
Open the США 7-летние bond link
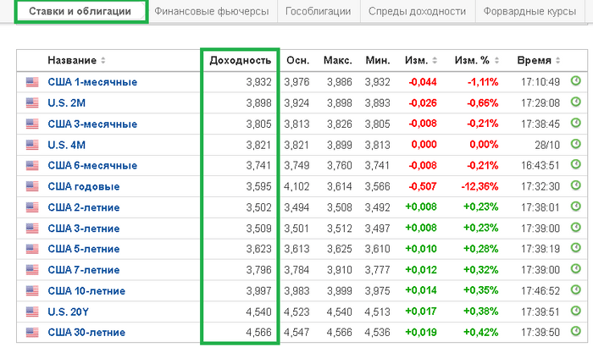(83, 270)
